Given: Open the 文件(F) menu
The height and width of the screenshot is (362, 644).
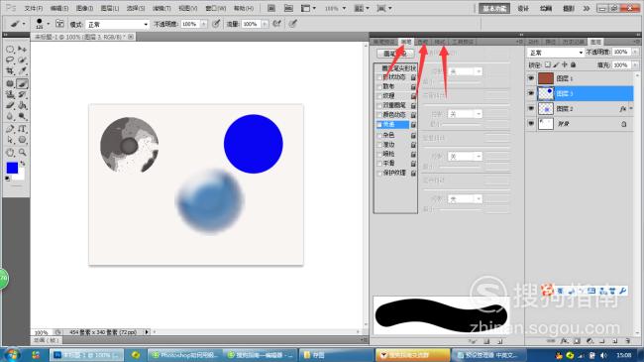Looking at the screenshot, I should (x=34, y=8).
